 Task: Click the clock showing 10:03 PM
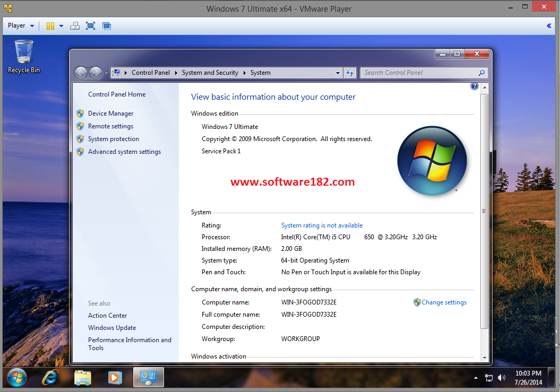[x=528, y=378]
